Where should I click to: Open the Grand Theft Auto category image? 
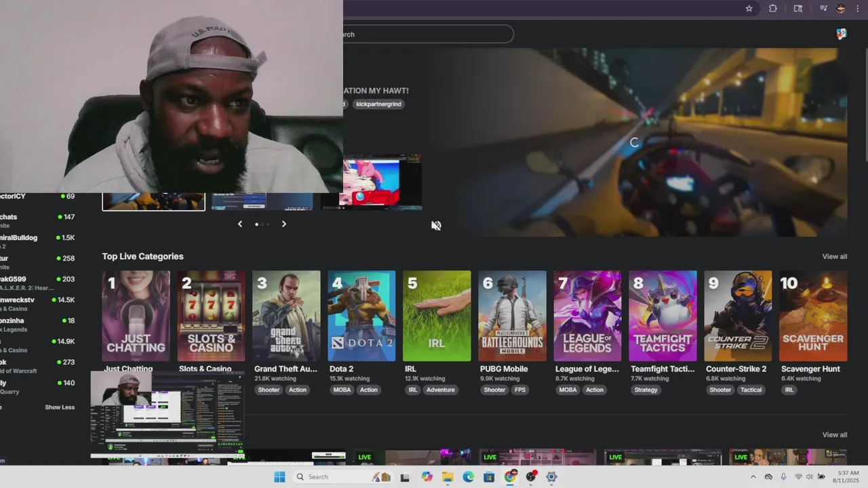[286, 316]
